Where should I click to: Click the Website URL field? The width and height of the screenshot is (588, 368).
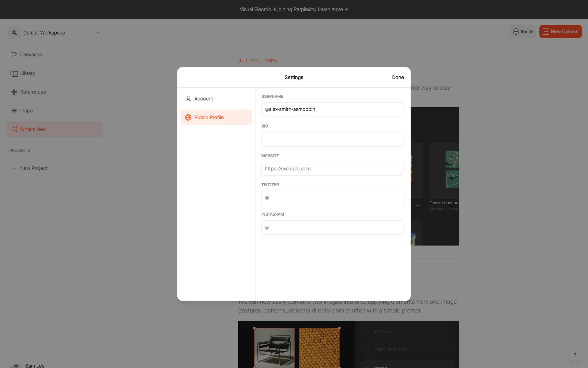pyautogui.click(x=333, y=169)
